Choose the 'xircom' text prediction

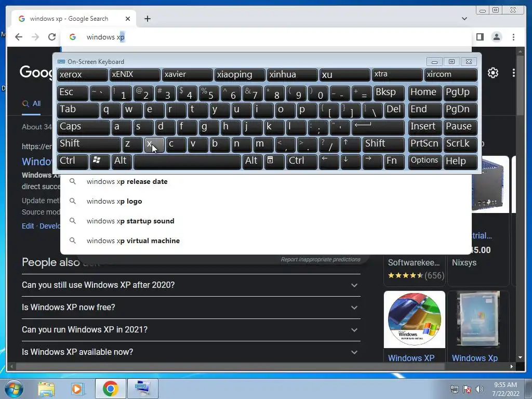(x=450, y=75)
